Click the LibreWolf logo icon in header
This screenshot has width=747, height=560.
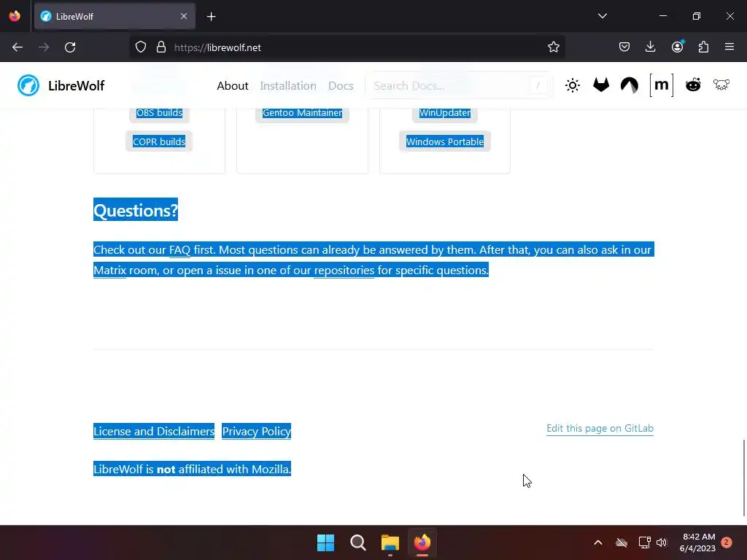point(28,86)
